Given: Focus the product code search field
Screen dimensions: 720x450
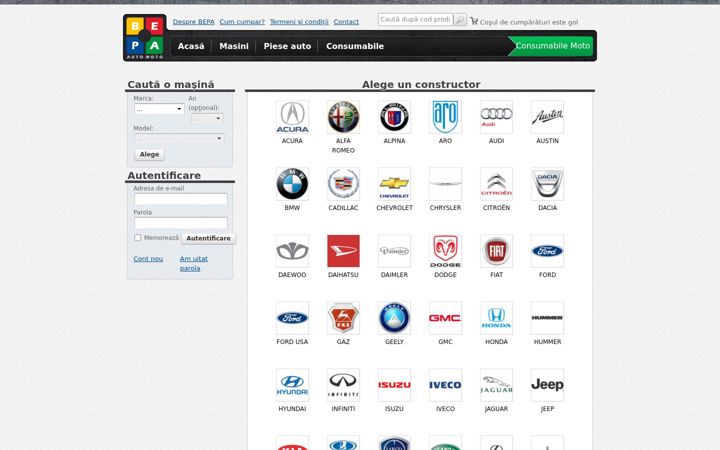Looking at the screenshot, I should click(x=416, y=20).
